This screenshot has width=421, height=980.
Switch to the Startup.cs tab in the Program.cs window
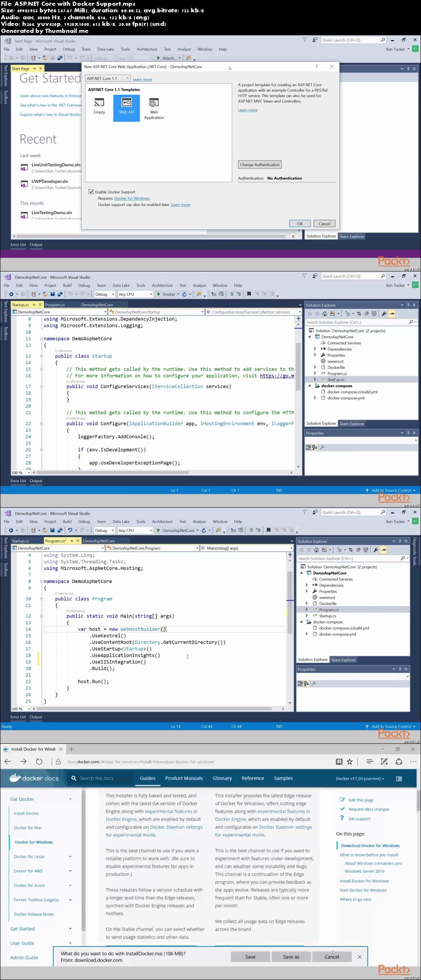pos(20,541)
